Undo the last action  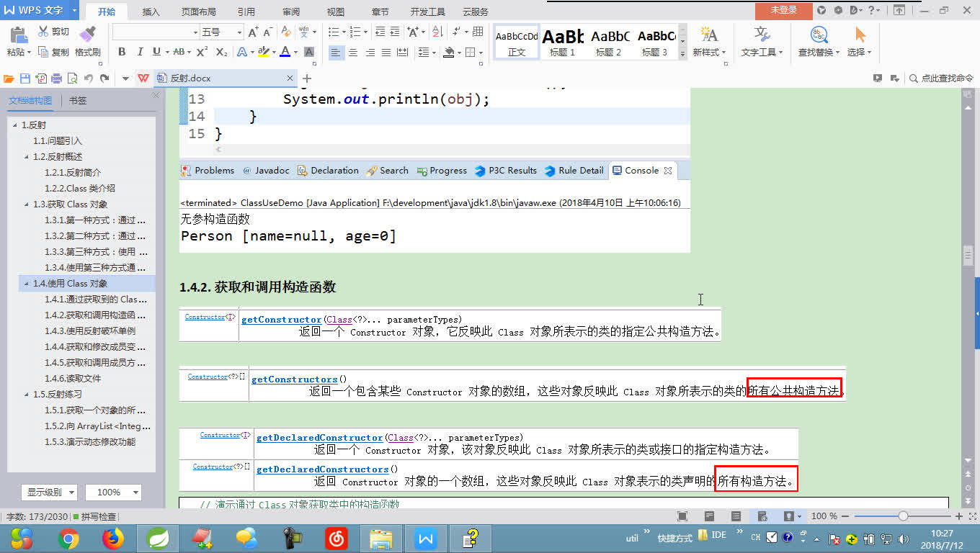point(89,78)
